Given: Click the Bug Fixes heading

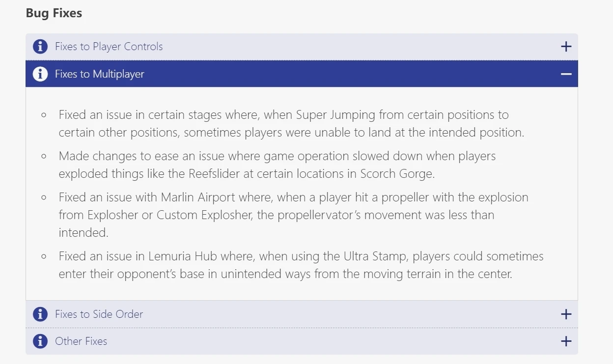Looking at the screenshot, I should pyautogui.click(x=54, y=13).
